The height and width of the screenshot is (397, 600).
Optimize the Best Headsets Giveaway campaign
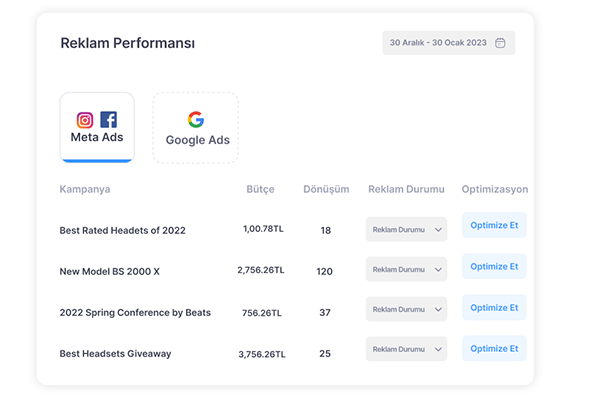494,349
